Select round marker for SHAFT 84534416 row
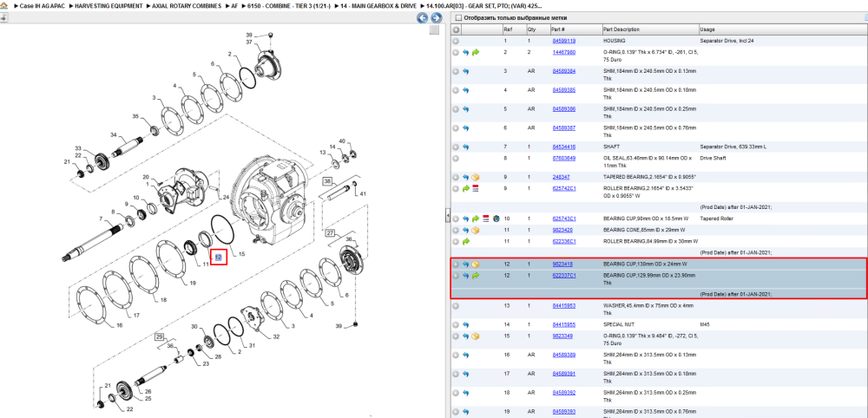The width and height of the screenshot is (868, 418). 456,147
